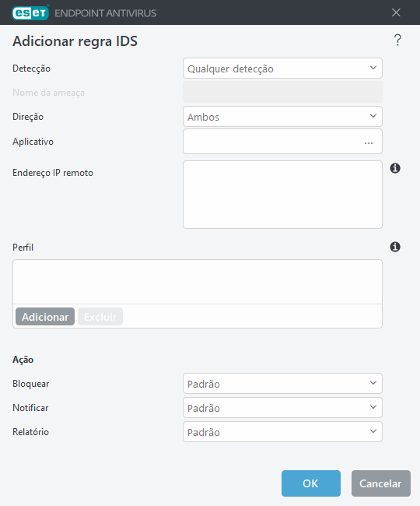The image size is (420, 506).
Task: Click the greyed Nome da ameaça field
Action: click(282, 92)
